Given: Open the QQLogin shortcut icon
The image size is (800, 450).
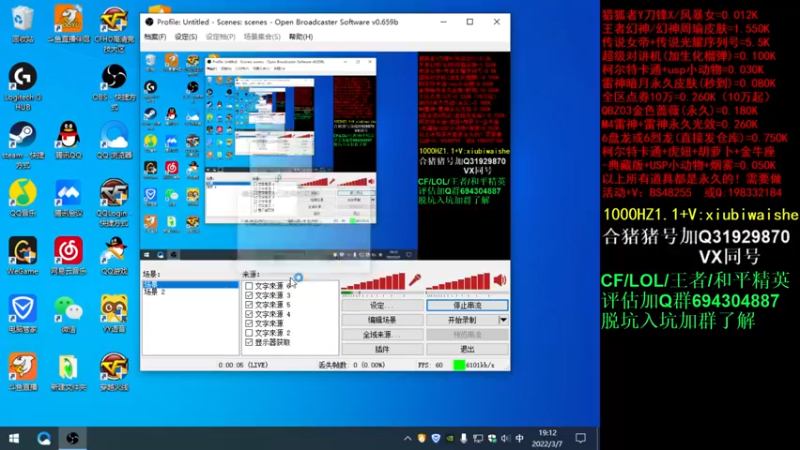Looking at the screenshot, I should (x=114, y=203).
